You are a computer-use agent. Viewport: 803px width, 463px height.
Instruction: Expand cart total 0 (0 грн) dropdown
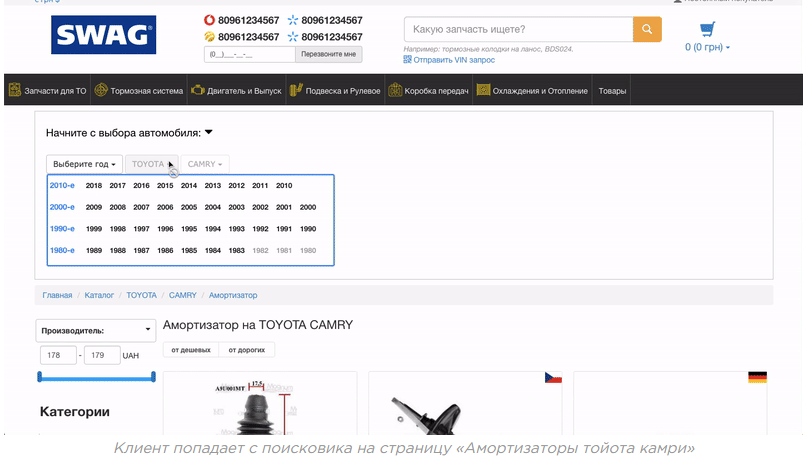(x=707, y=47)
